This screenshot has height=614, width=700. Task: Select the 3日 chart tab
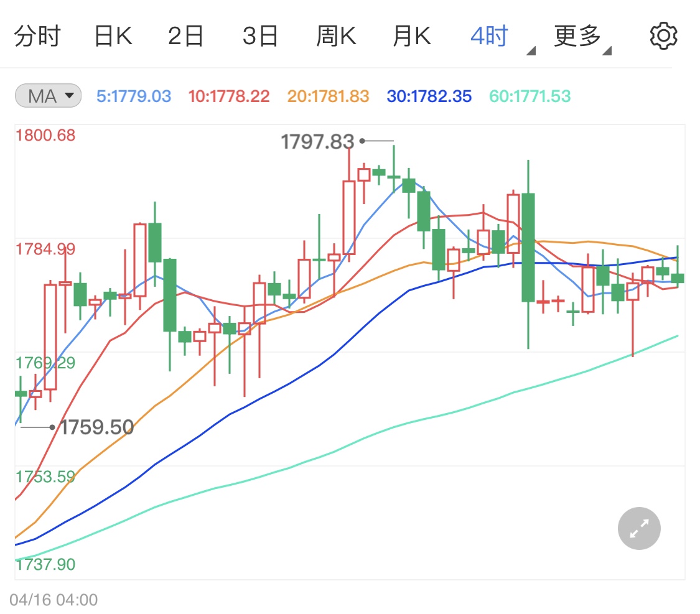pyautogui.click(x=260, y=35)
